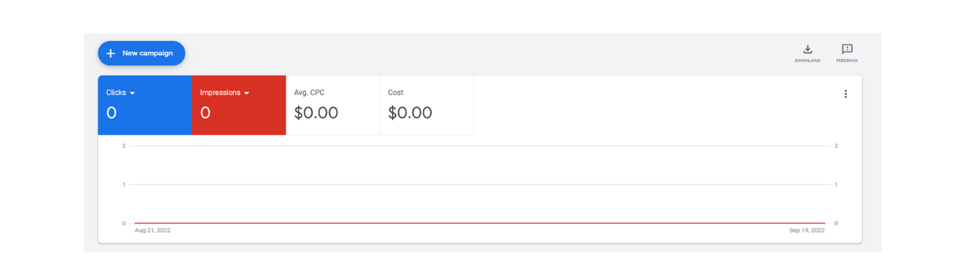Choose the Cost metric card

(x=426, y=105)
